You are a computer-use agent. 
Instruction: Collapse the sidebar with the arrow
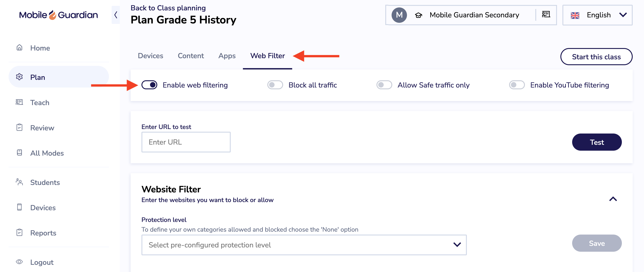[115, 15]
